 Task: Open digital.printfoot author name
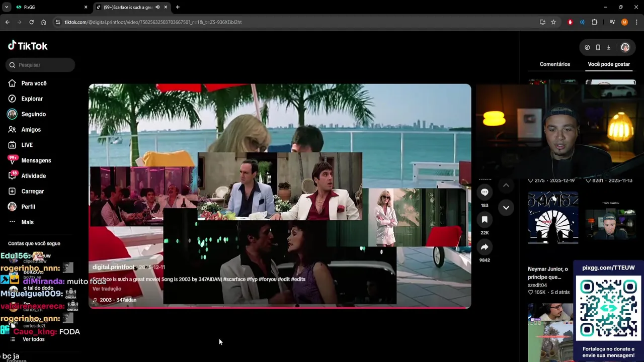pos(113,267)
